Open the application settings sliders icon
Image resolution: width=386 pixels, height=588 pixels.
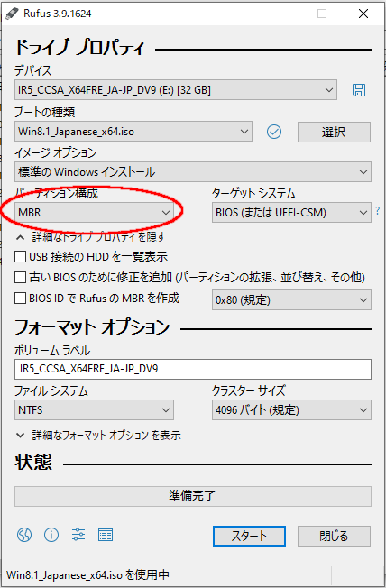coord(78,535)
